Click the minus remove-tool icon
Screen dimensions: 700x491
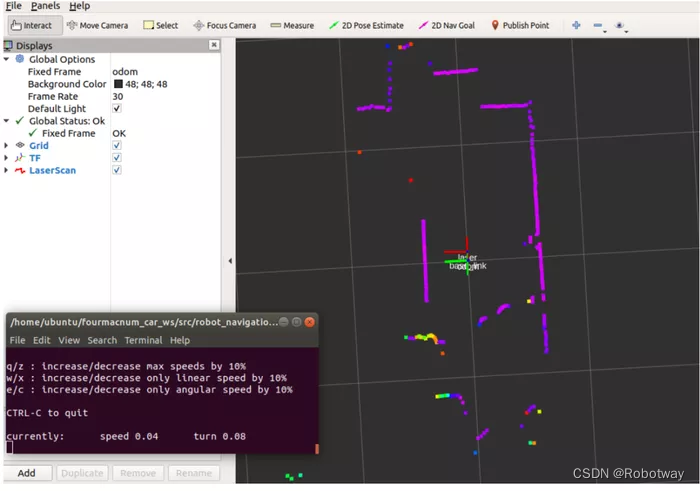click(x=598, y=25)
